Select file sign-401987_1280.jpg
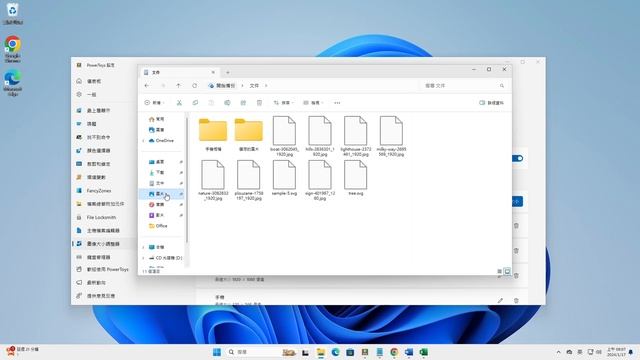 (320, 180)
